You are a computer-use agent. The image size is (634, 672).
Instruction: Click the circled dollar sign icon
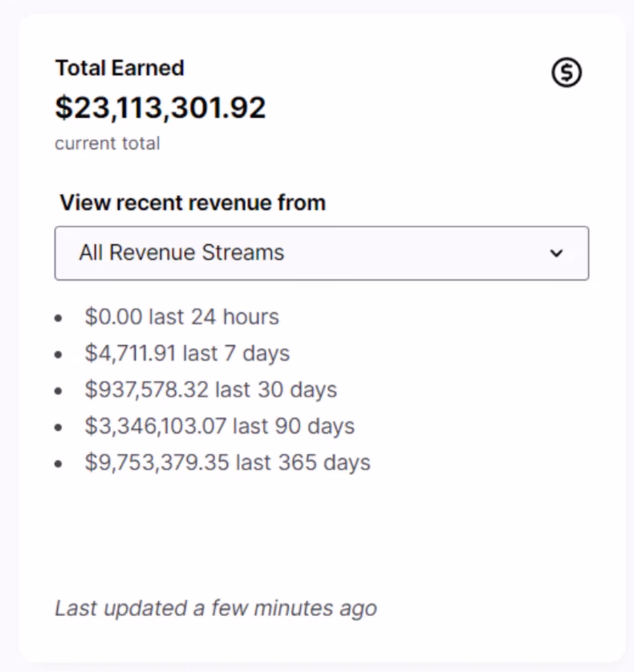tap(566, 72)
